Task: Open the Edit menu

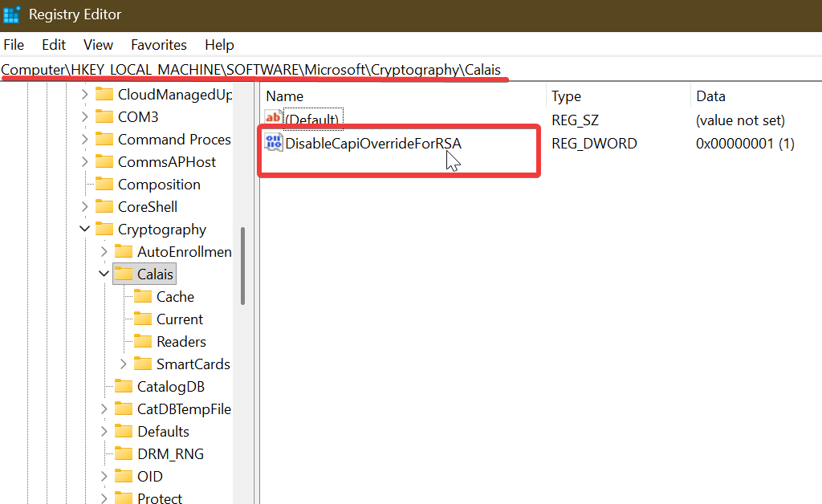Action: tap(53, 44)
